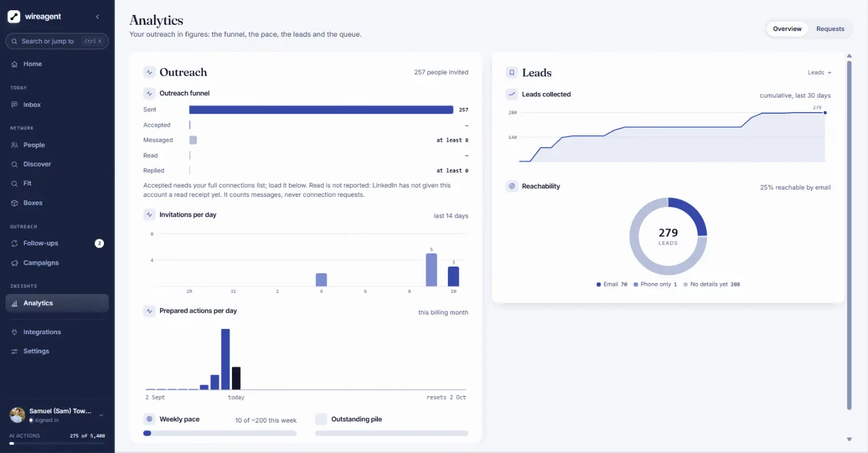The image size is (868, 453).
Task: Click the Leads collected trend icon
Action: point(511,94)
